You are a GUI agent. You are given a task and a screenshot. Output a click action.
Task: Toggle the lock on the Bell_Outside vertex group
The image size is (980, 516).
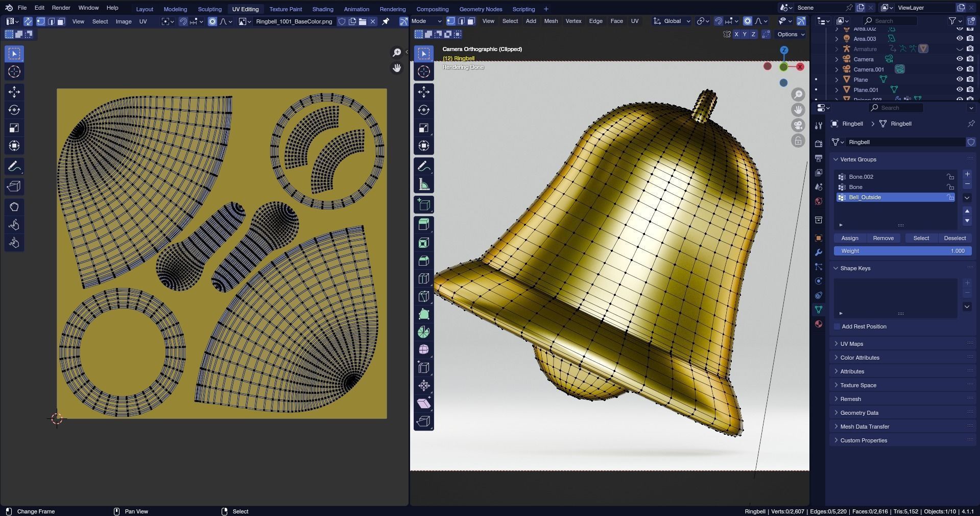point(950,197)
